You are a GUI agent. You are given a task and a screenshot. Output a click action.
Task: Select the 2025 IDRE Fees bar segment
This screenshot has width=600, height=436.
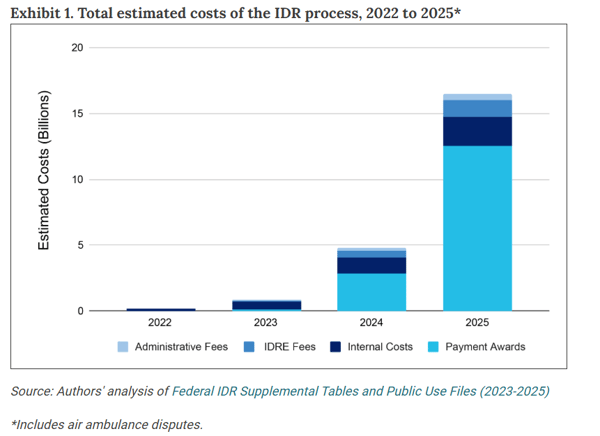477,109
